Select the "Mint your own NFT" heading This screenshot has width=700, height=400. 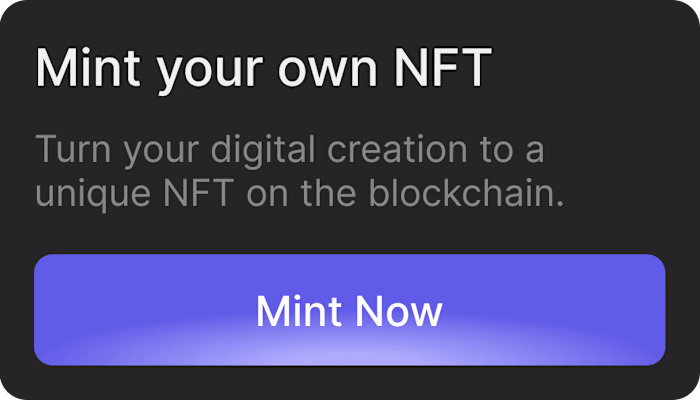264,68
